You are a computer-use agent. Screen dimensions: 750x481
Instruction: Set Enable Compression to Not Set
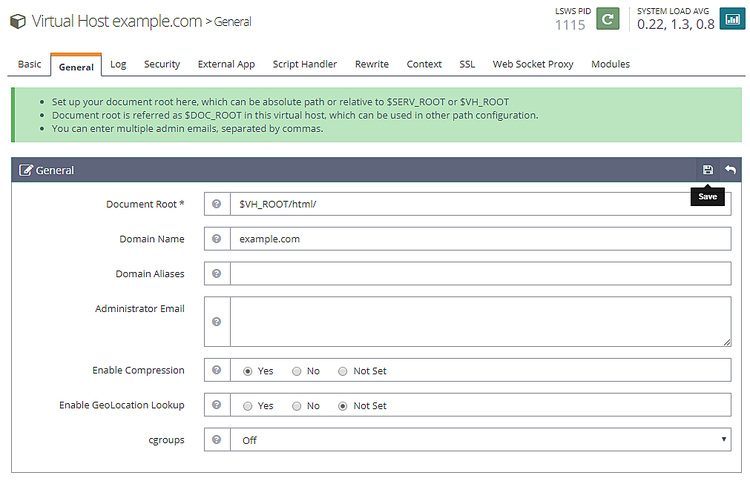point(343,371)
